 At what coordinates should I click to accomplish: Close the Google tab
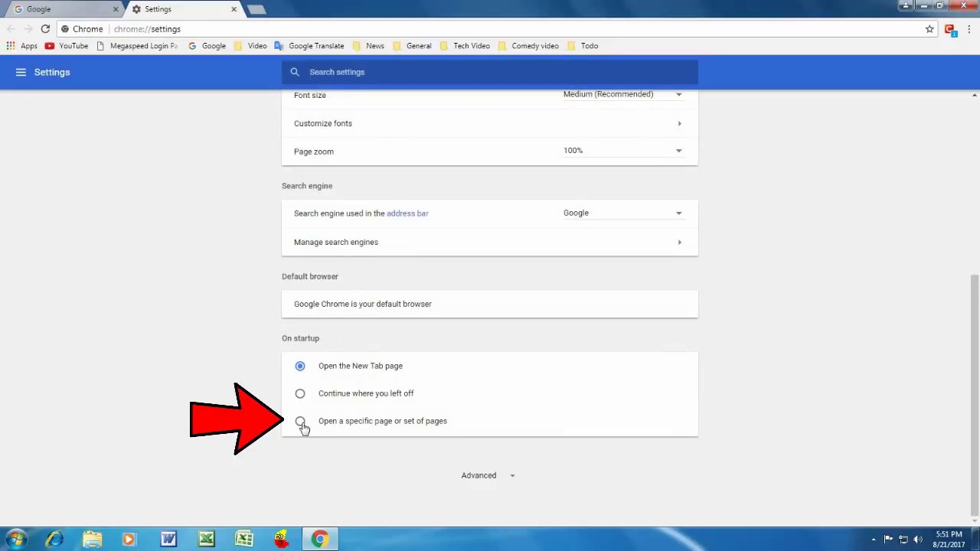[116, 9]
